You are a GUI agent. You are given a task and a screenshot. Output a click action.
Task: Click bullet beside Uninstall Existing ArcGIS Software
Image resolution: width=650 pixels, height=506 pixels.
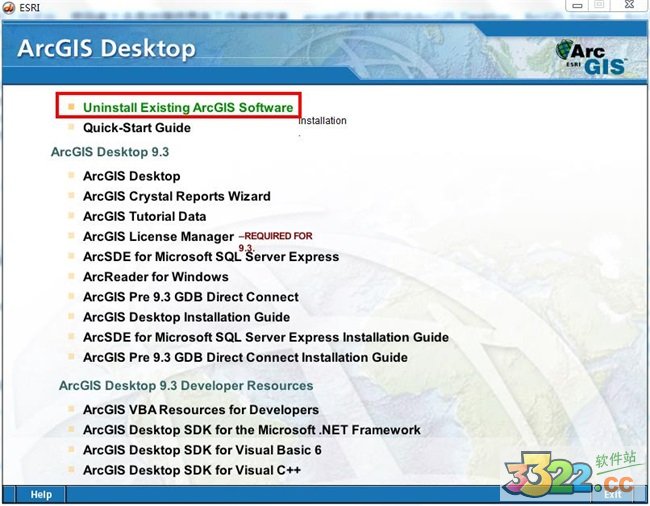tap(71, 107)
